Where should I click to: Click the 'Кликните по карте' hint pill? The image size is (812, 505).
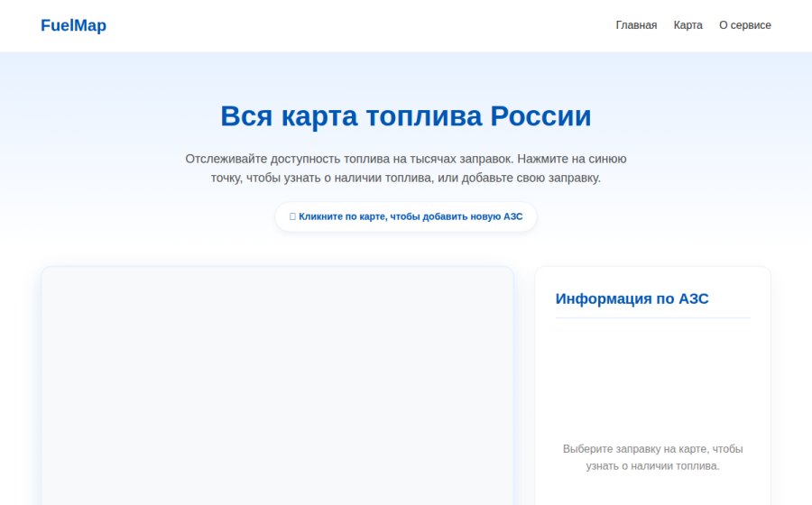(406, 216)
